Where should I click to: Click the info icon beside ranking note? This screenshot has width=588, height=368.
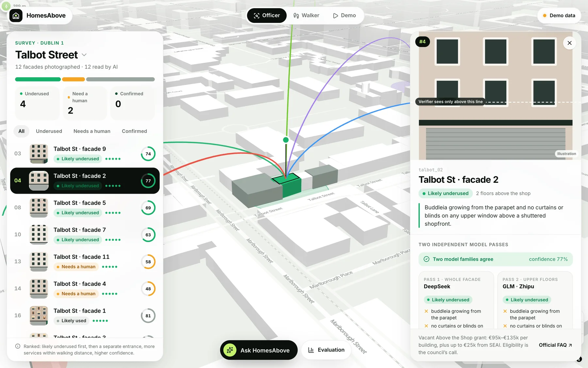coord(18,346)
